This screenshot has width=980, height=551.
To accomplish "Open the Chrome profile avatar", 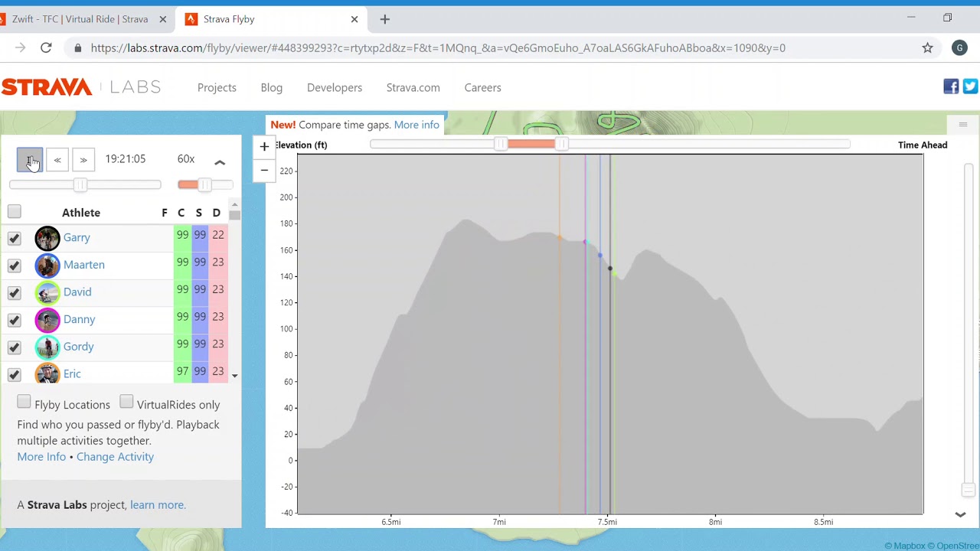I will point(959,48).
